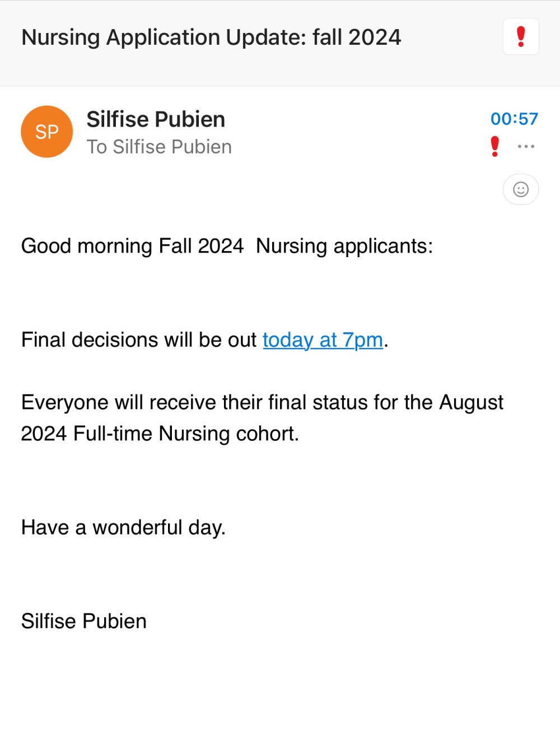Expand the "To Silfise Pubien" recipient line
This screenshot has width=560, height=735.
pos(159,147)
